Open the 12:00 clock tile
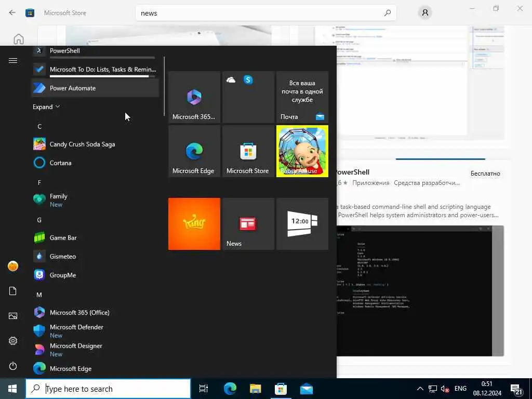The image size is (532, 399). point(302,224)
